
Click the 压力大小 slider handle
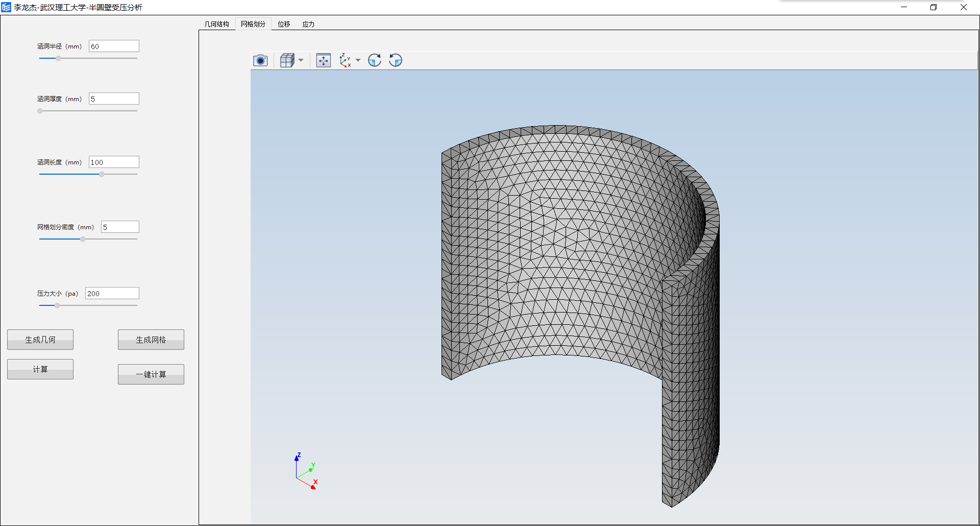[57, 305]
